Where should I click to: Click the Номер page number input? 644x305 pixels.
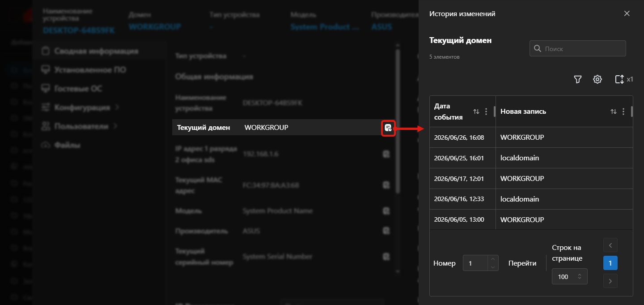(x=475, y=263)
